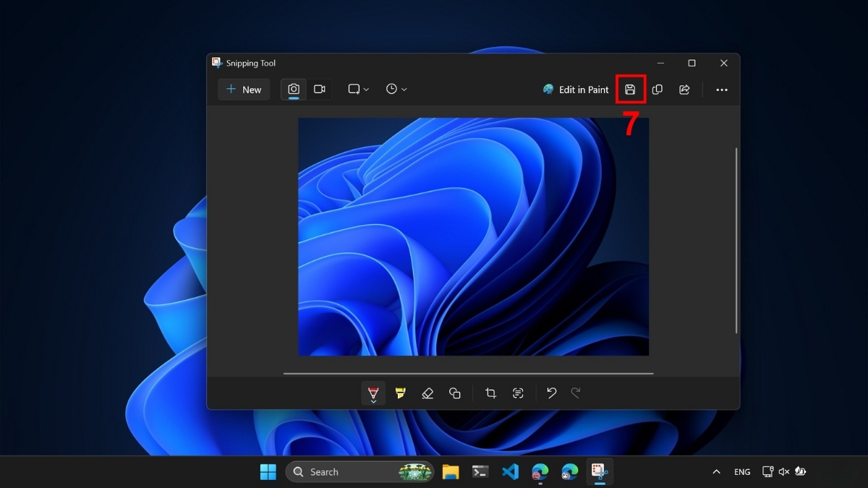Viewport: 868px width, 488px height.
Task: Activate the Image crop tool
Action: 491,393
